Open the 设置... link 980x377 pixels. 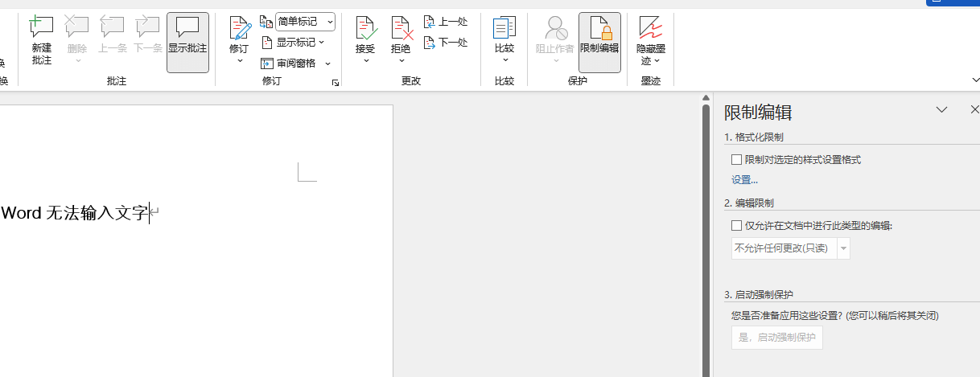click(x=744, y=180)
